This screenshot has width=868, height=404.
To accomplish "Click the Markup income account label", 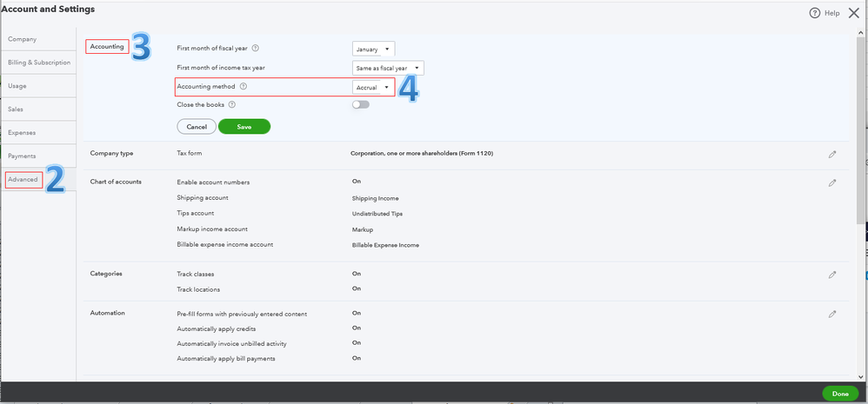I will point(212,228).
